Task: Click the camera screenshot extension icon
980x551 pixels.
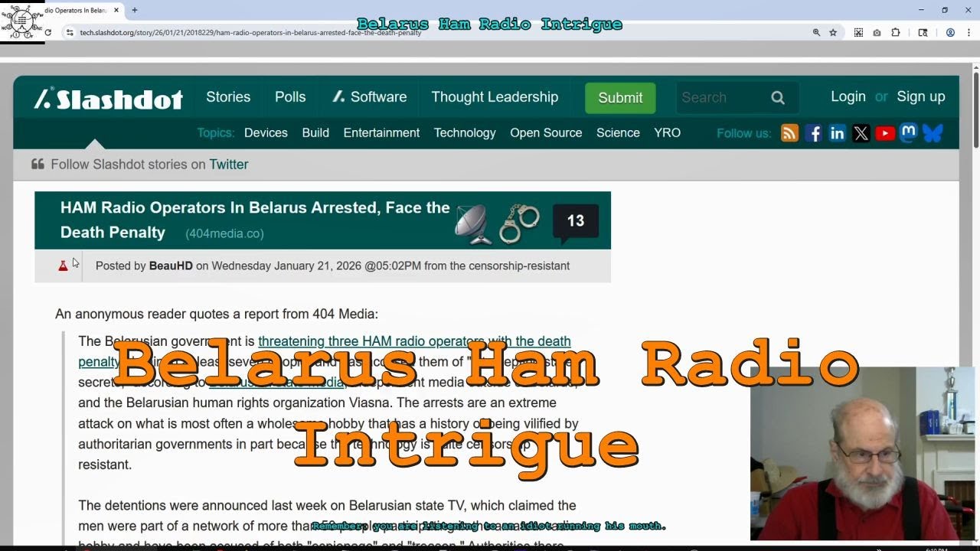Action: tap(877, 33)
